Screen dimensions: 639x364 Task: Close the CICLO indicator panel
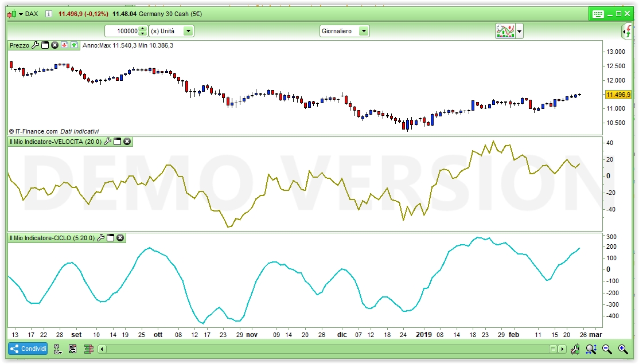coord(120,238)
